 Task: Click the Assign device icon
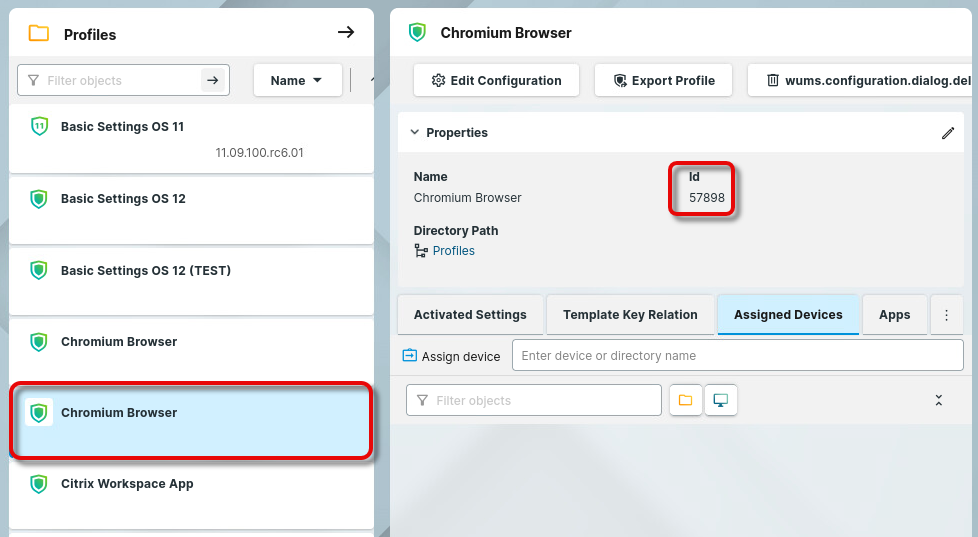click(x=410, y=355)
